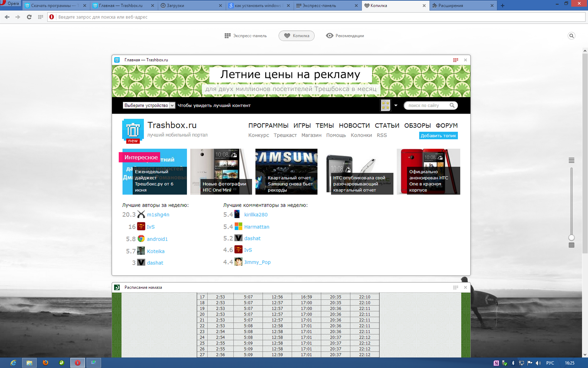Click the list view icon above the slider
588x368 pixels.
tap(572, 160)
